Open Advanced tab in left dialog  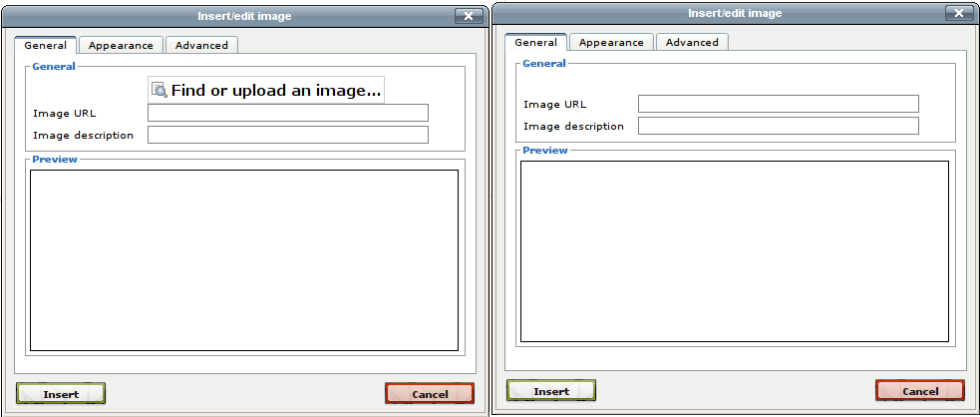click(x=201, y=45)
